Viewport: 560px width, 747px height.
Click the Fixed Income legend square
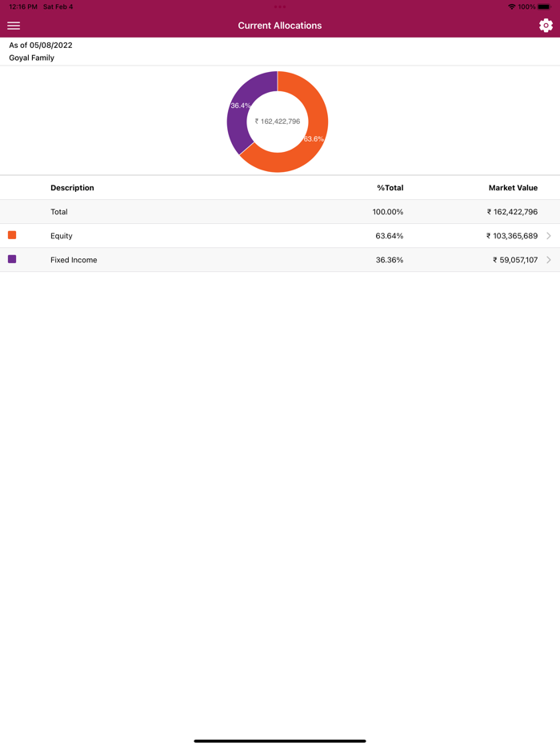coord(11,259)
